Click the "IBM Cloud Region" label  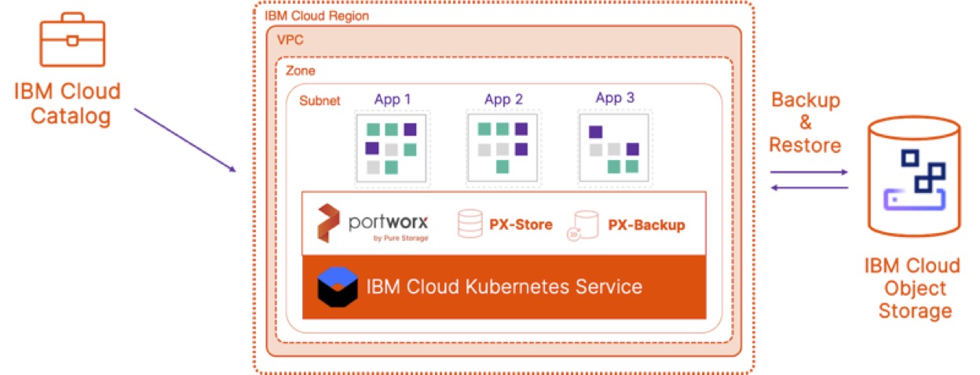tap(316, 16)
